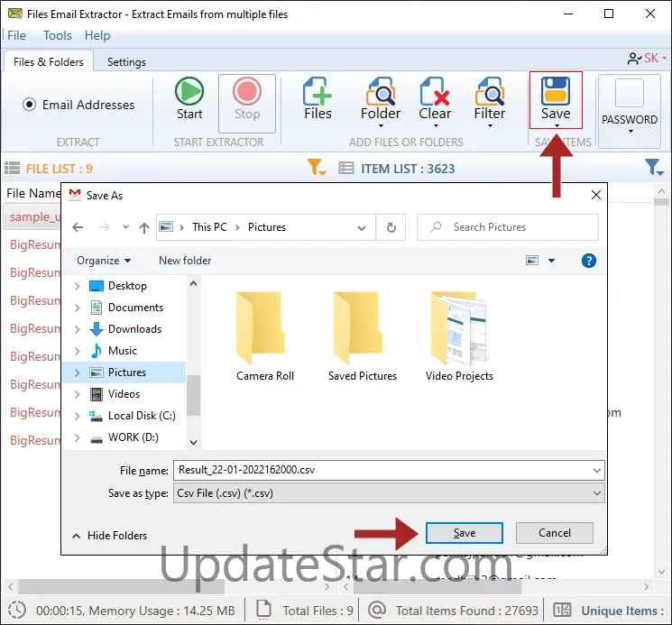Image resolution: width=672 pixels, height=625 pixels.
Task: Click the FILE LIST view icon
Action: tap(12, 168)
